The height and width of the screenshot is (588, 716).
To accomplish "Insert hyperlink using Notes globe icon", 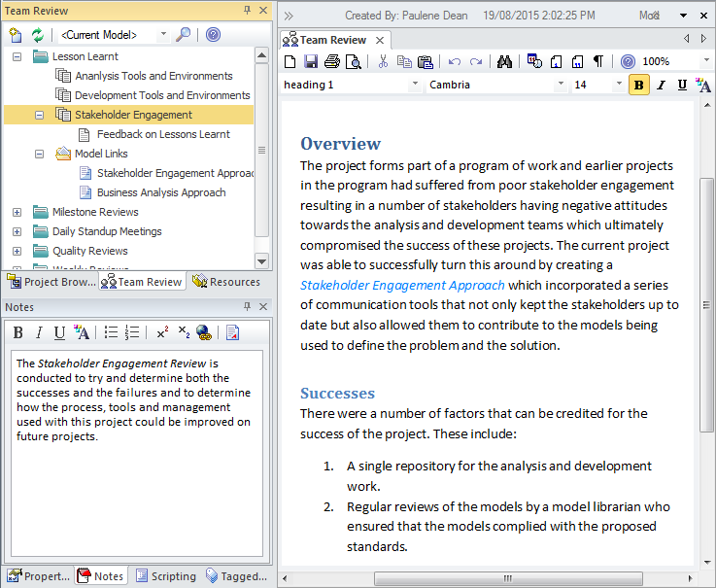I will [203, 333].
